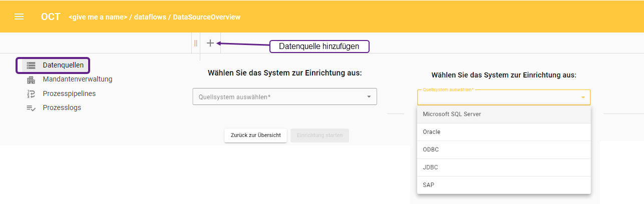Click the Mandantenverwaltung building icon
Viewport: 644px width, 204px height.
(x=31, y=79)
